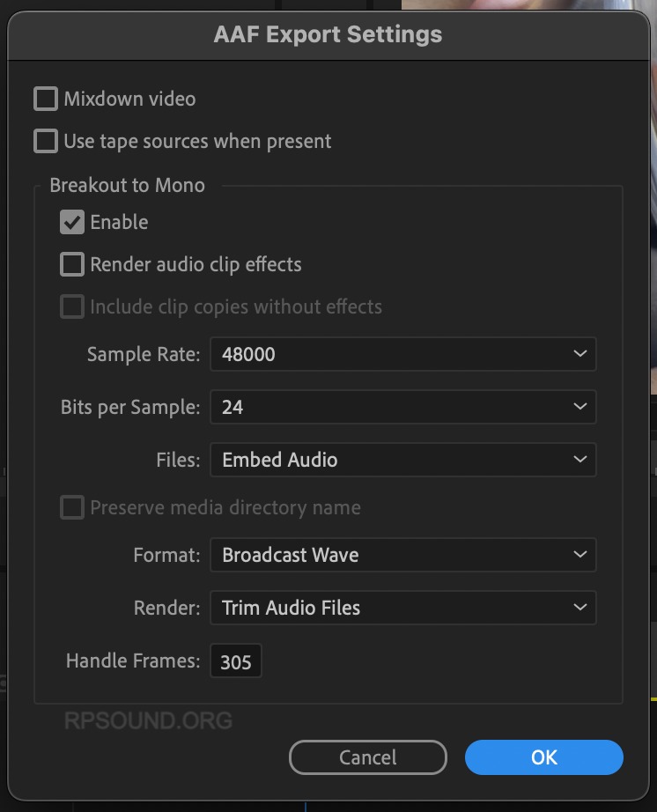The width and height of the screenshot is (657, 812).
Task: Click the chevron arrow in the Format field
Action: pos(579,555)
